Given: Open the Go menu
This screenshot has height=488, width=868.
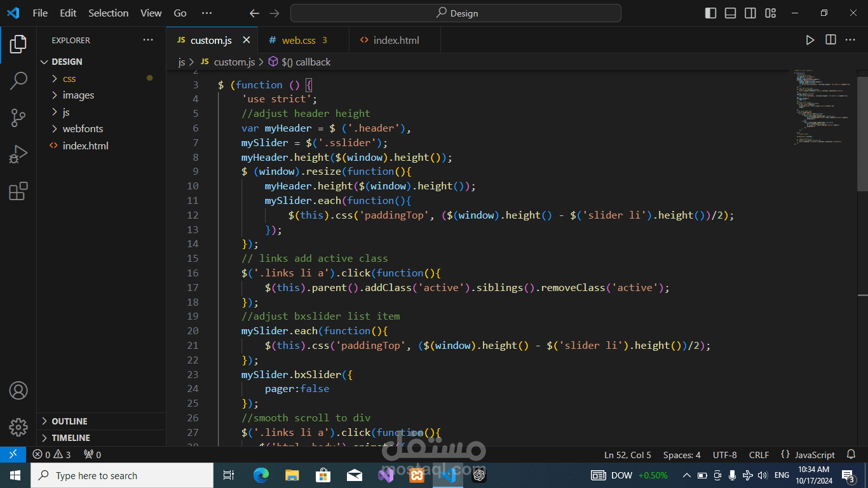Looking at the screenshot, I should 180,13.
